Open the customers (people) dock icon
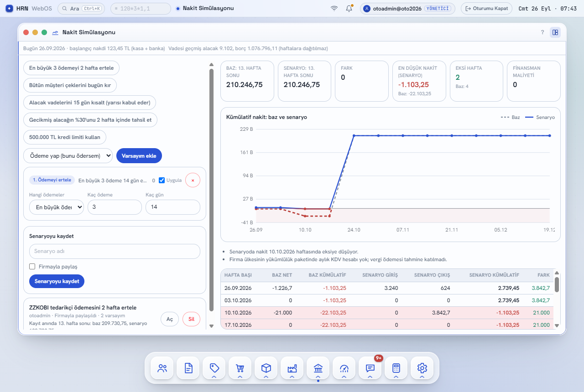Viewport: 584px width, 392px height. click(162, 368)
